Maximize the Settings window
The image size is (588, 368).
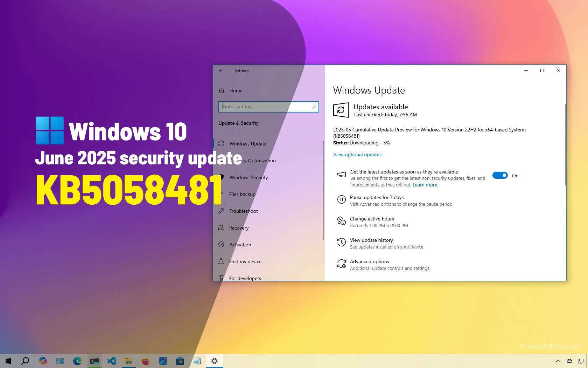click(x=542, y=70)
